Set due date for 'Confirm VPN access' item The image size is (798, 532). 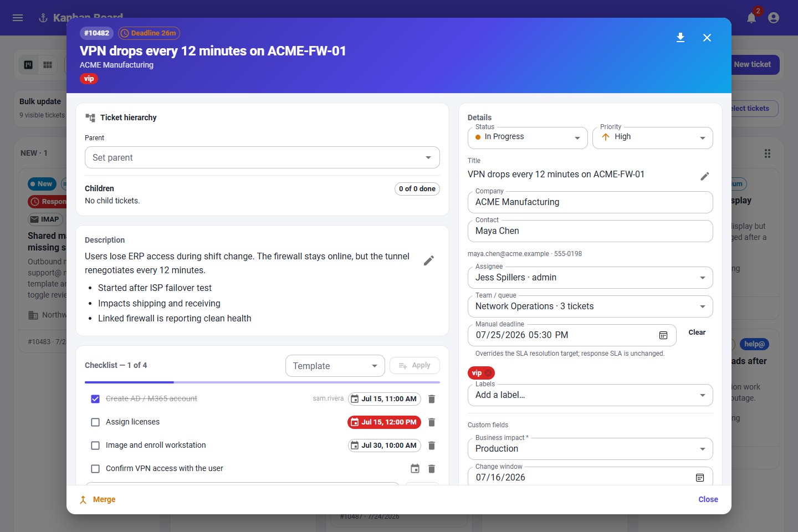pyautogui.click(x=415, y=469)
